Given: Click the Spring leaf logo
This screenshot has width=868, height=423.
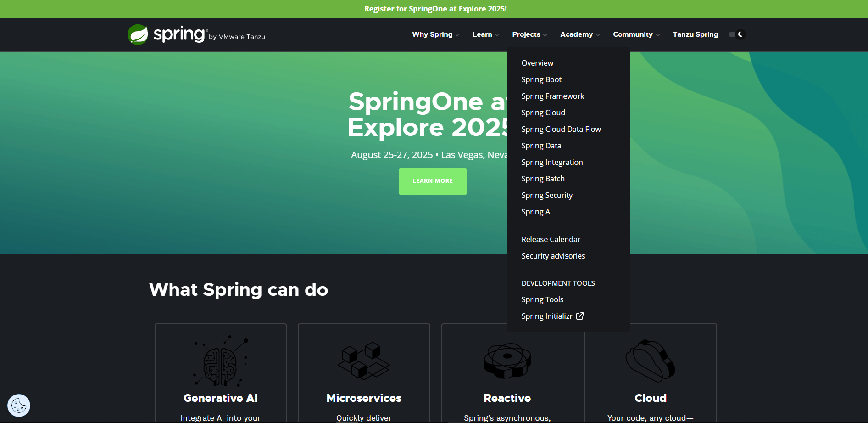Looking at the screenshot, I should click(138, 34).
